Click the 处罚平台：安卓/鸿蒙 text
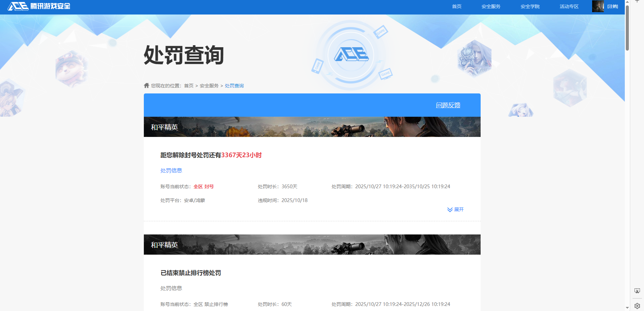The image size is (644, 311). (x=183, y=200)
